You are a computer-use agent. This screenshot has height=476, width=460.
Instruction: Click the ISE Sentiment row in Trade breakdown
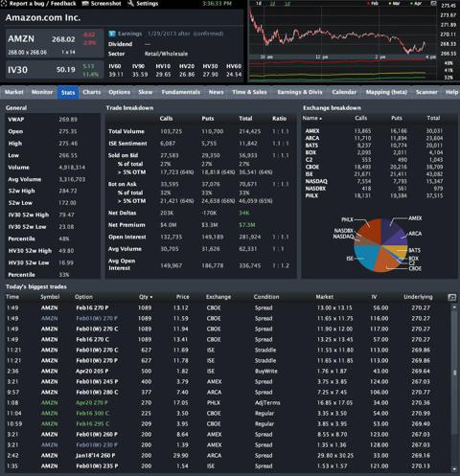[x=200, y=144]
